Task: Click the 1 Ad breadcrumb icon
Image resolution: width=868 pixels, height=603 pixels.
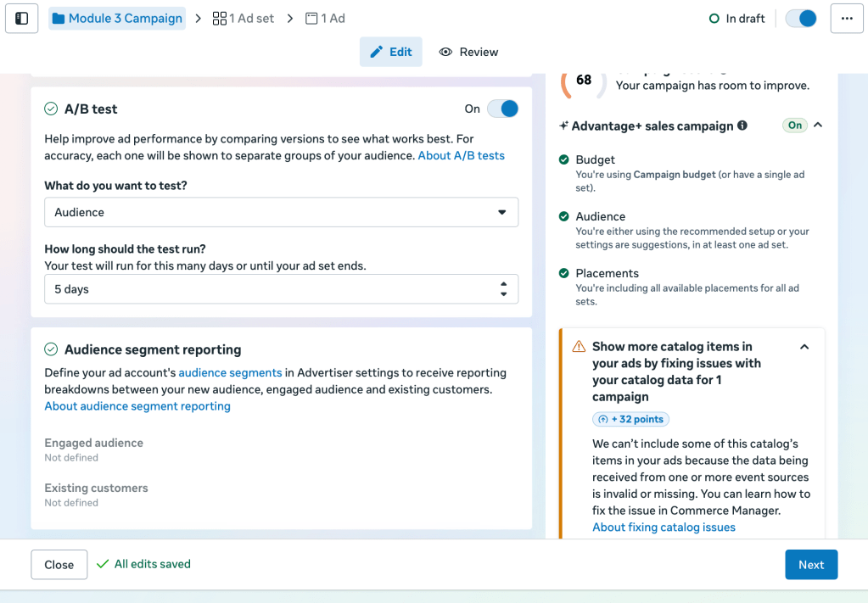Action: pyautogui.click(x=311, y=19)
